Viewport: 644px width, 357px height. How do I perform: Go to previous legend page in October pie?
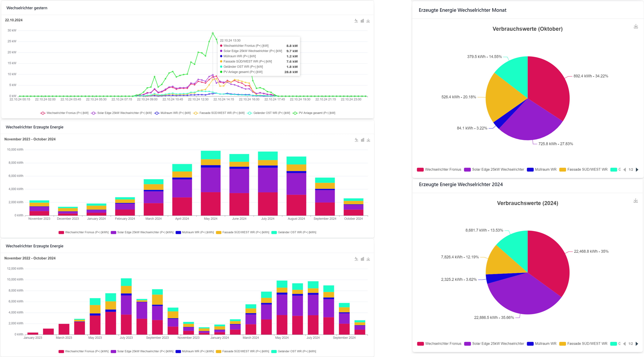tap(625, 170)
